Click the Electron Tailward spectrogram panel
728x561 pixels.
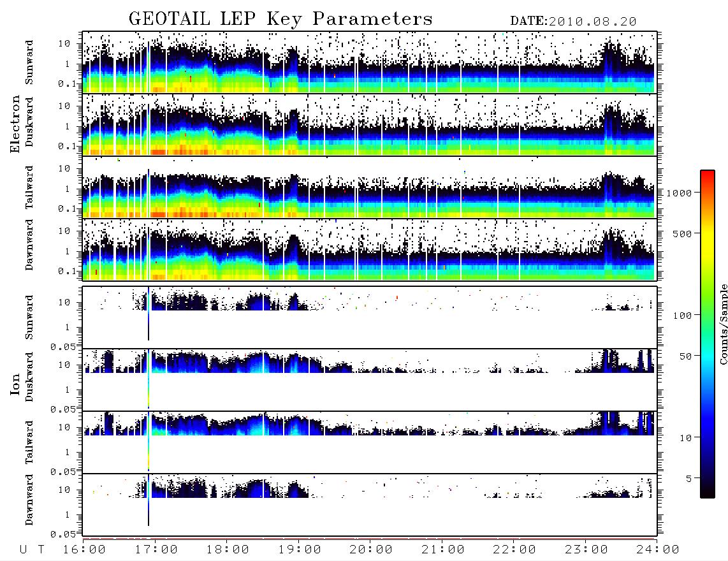coord(370,187)
